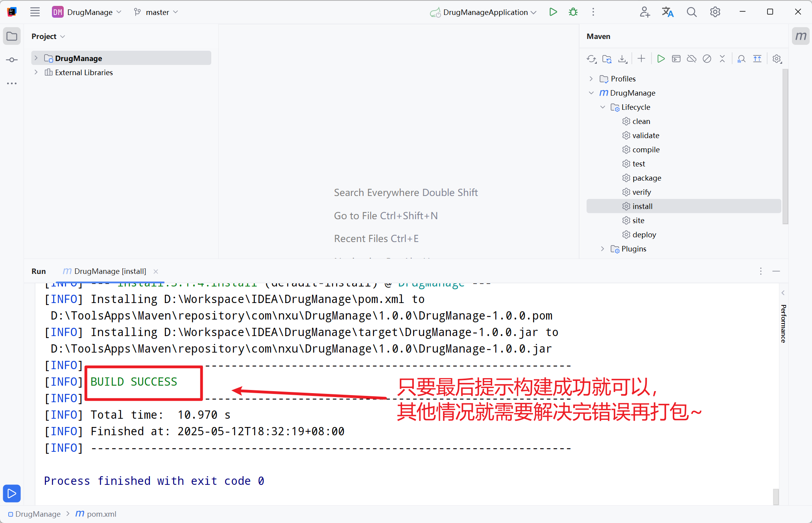Toggle Skip Tests mode in Maven
The width and height of the screenshot is (812, 523).
[x=707, y=59]
